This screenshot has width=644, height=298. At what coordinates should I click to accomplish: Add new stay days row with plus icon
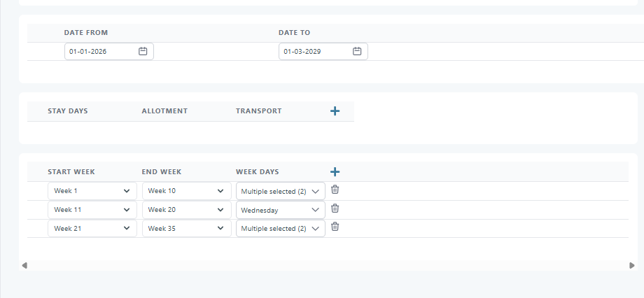click(x=335, y=111)
